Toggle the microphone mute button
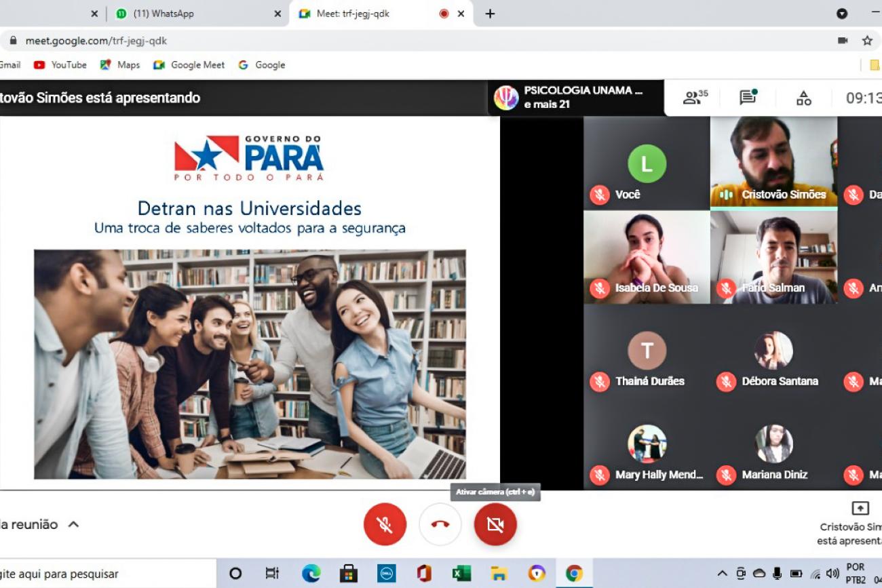 click(x=385, y=524)
